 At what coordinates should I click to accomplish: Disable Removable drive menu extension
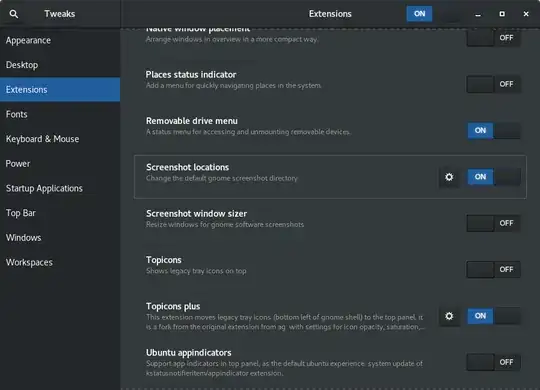(494, 131)
